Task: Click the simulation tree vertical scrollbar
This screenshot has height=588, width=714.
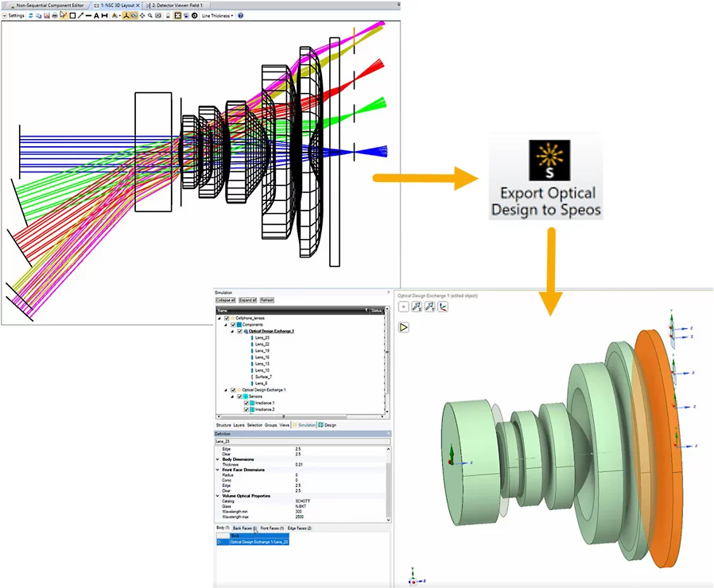Action: (x=387, y=359)
